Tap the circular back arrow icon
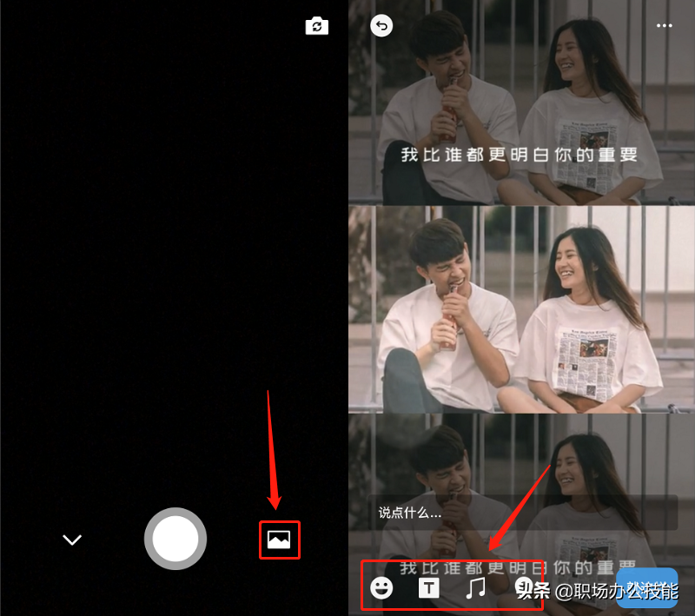This screenshot has height=616, width=695. pyautogui.click(x=381, y=26)
